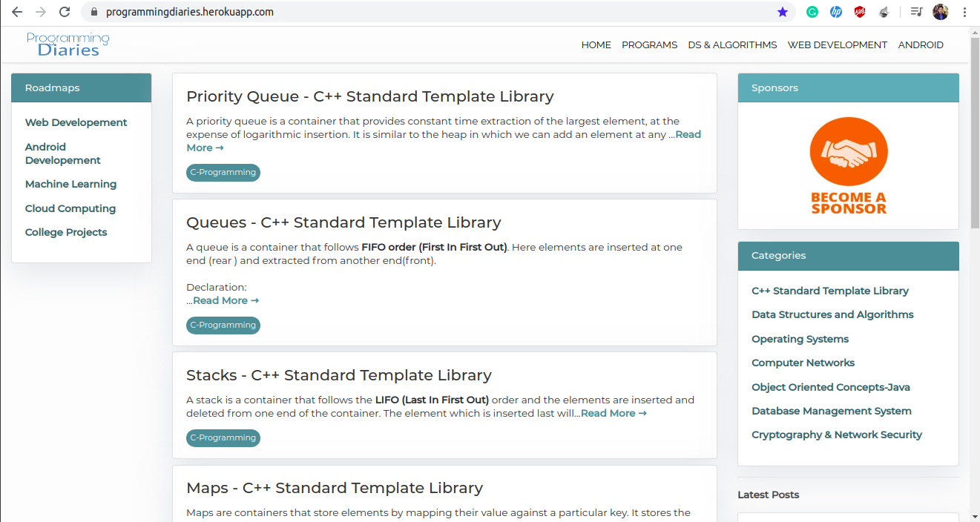Screen dimensions: 980x522
Task: Open WEB DEVELOPMENT nav item
Action: (837, 45)
